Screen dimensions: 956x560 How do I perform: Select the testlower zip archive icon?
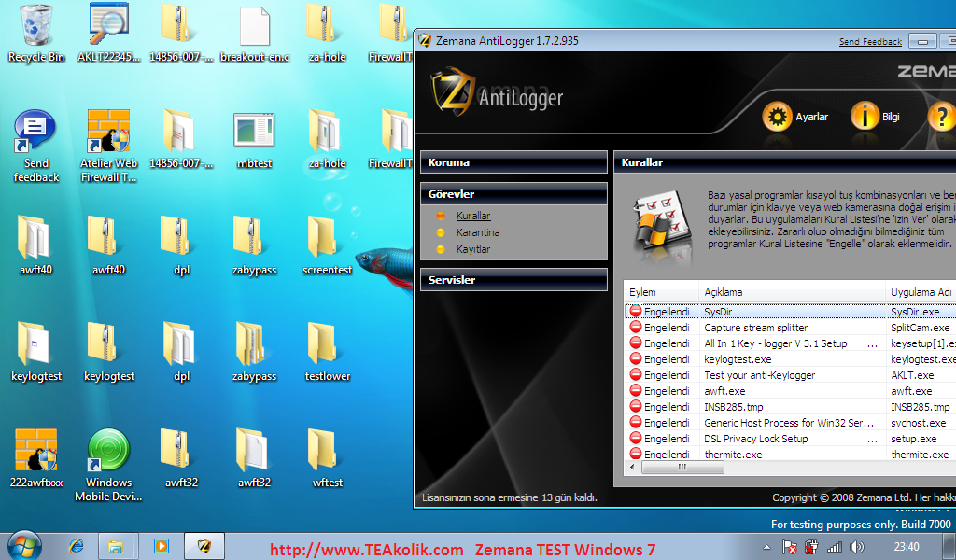tap(328, 352)
